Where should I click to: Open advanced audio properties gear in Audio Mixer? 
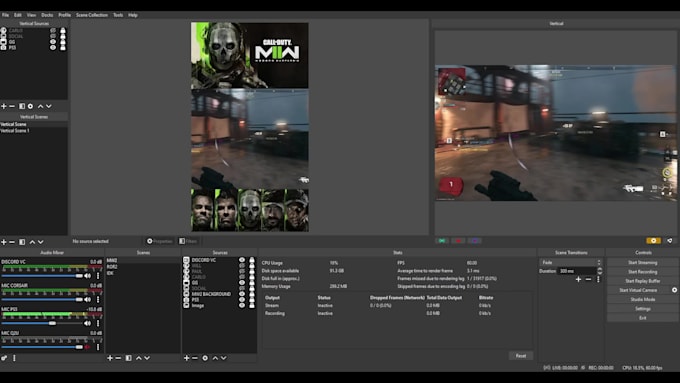(4, 358)
